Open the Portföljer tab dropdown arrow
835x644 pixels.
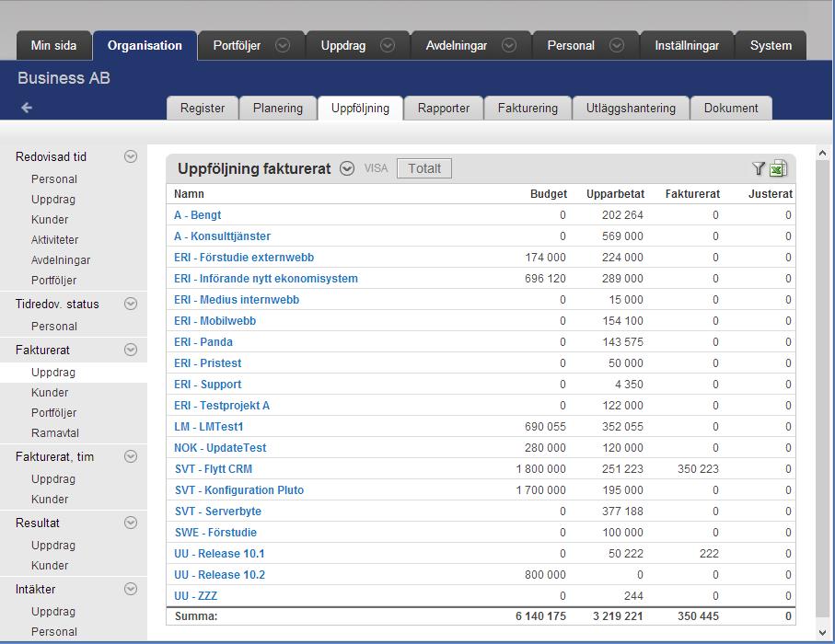point(283,46)
